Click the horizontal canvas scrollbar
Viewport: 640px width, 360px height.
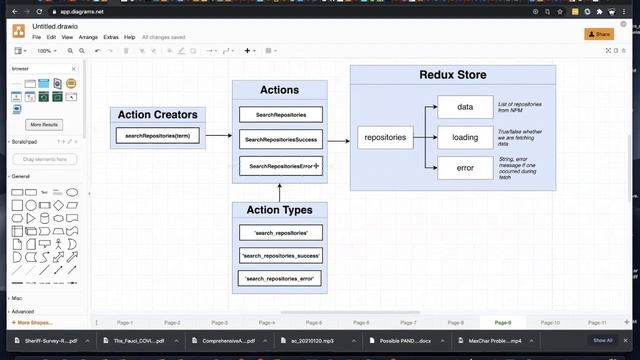coord(350,313)
